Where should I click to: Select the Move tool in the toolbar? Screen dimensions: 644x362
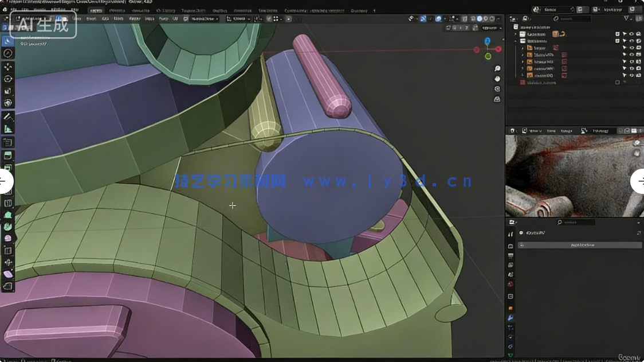[8, 66]
